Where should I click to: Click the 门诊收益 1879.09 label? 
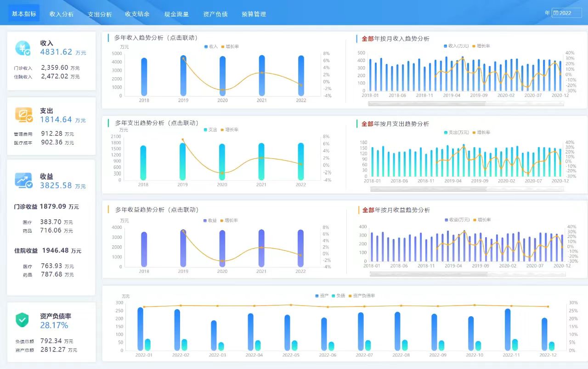tap(46, 207)
